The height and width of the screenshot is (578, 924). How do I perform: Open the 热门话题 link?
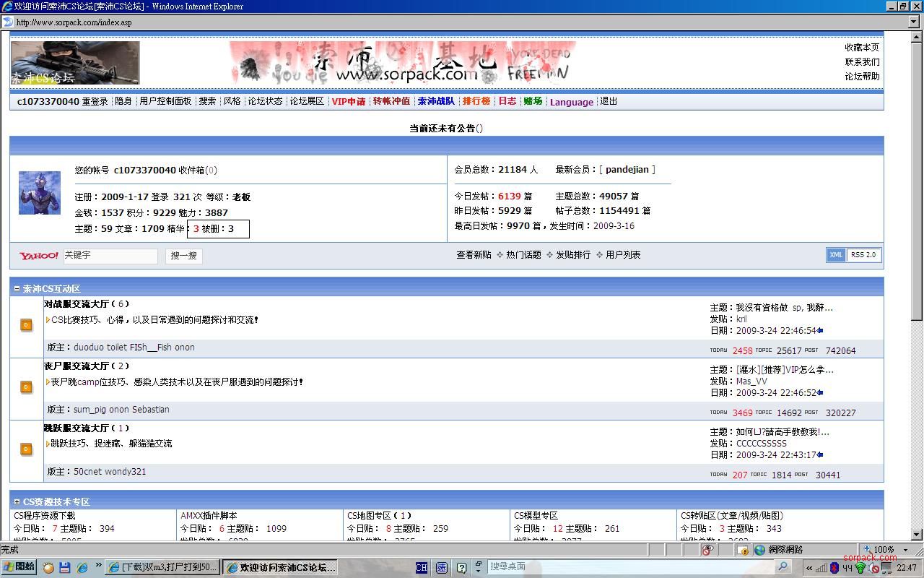click(x=523, y=255)
